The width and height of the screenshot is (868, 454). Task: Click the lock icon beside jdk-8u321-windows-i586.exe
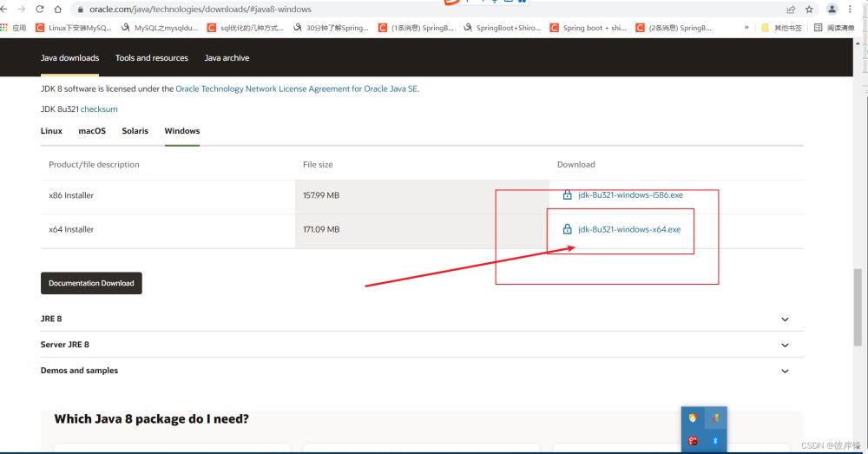[567, 195]
